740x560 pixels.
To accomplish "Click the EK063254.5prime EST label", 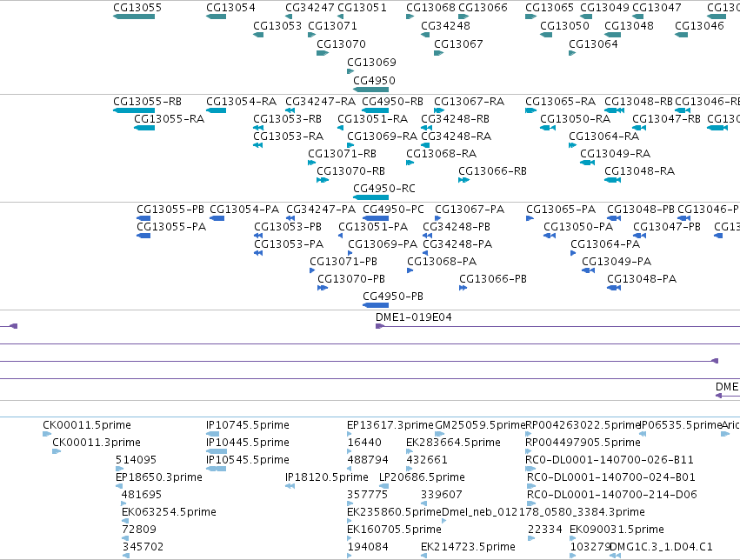I will point(169,512).
